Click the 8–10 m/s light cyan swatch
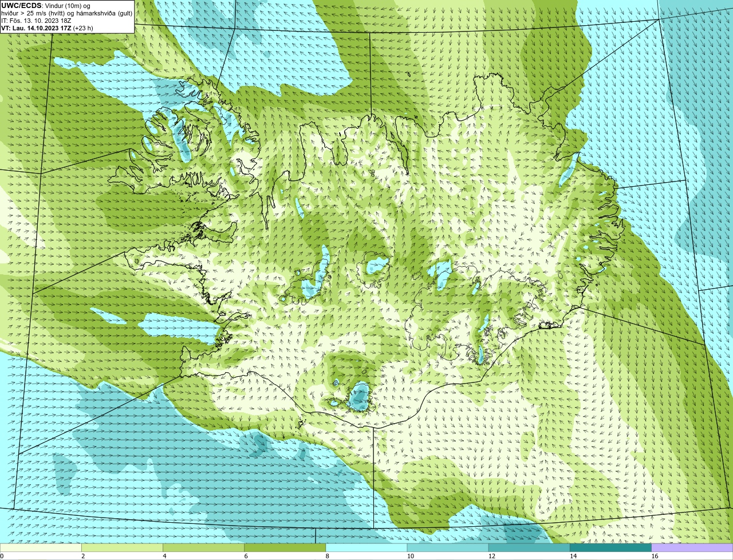The width and height of the screenshot is (733, 560). click(366, 547)
